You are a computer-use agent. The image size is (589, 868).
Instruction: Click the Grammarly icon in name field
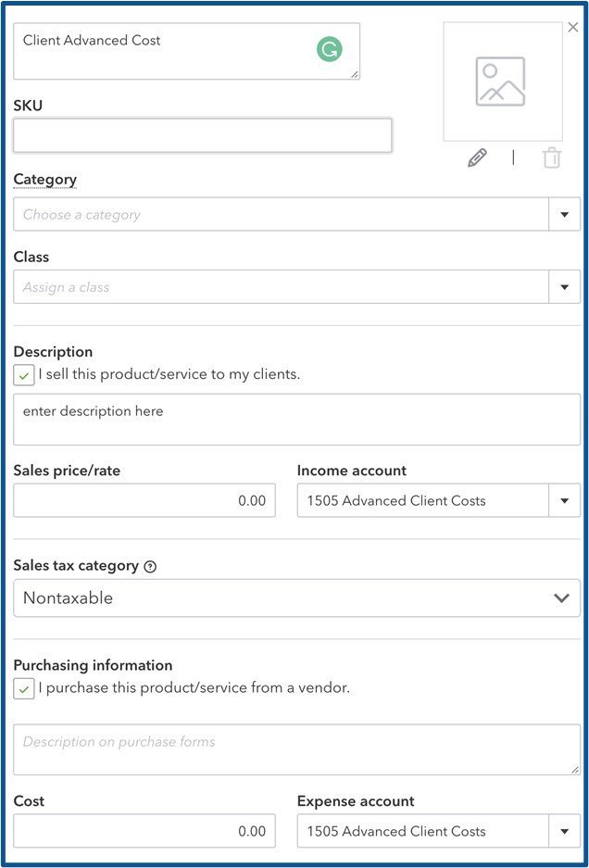point(329,50)
